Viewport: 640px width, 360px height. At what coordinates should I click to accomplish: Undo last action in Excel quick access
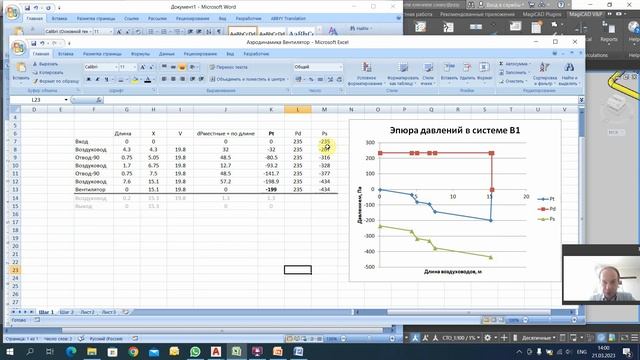coord(42,43)
